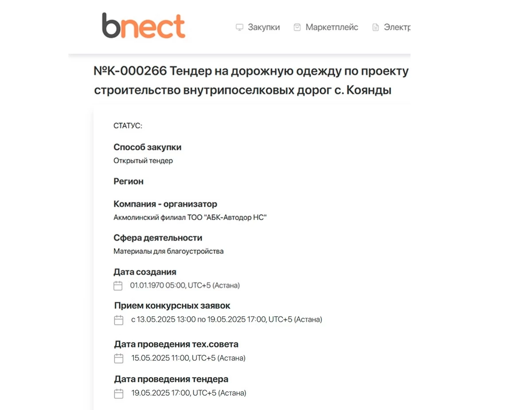Click the bnect logo
The image size is (532, 410).
tap(143, 25)
